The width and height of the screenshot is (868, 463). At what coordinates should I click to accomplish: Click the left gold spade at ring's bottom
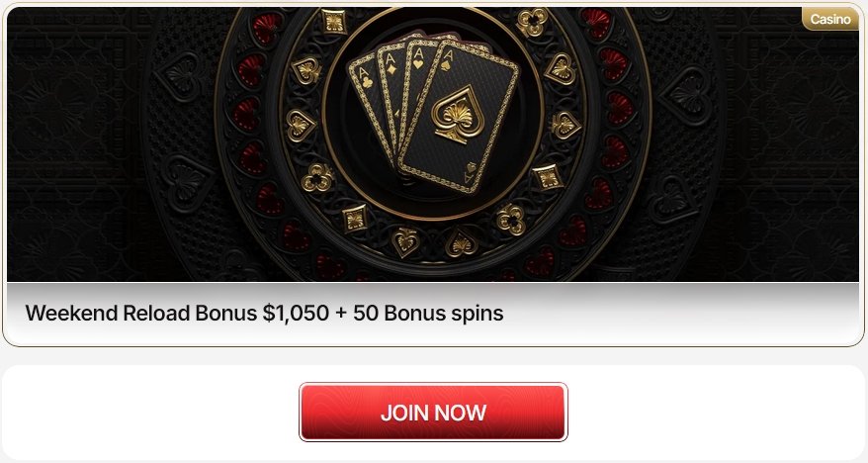click(x=405, y=242)
